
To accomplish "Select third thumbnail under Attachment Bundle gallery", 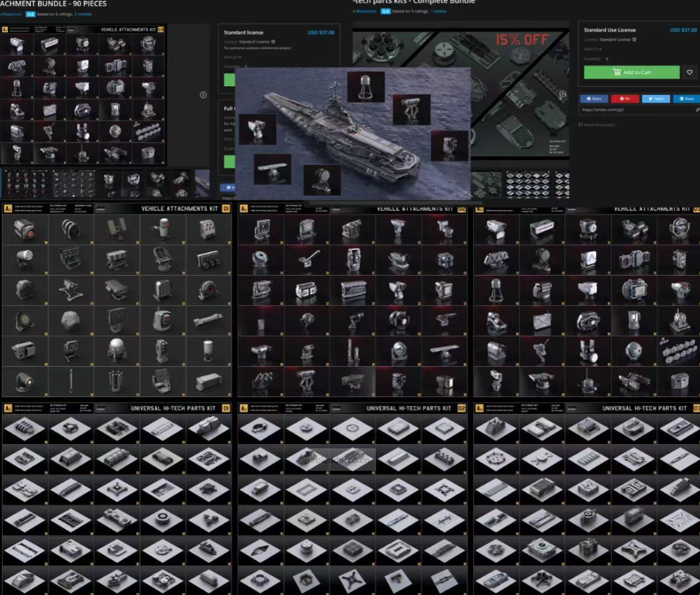I will click(x=121, y=183).
